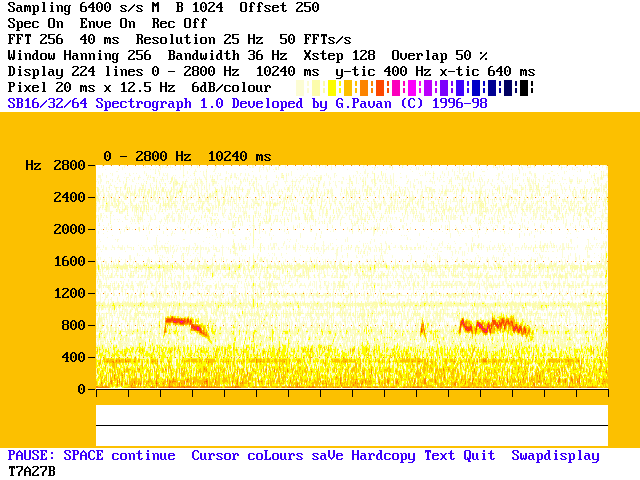Image resolution: width=640 pixels, height=480 pixels.
Task: Click the first downsweeping call trace near 800 Hz
Action: (187, 328)
